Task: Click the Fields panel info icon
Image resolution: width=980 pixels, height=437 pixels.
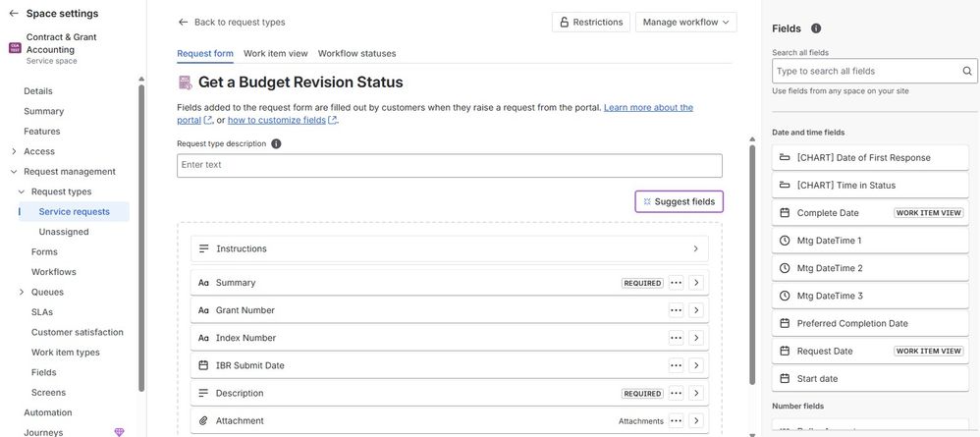Action: pyautogui.click(x=816, y=28)
